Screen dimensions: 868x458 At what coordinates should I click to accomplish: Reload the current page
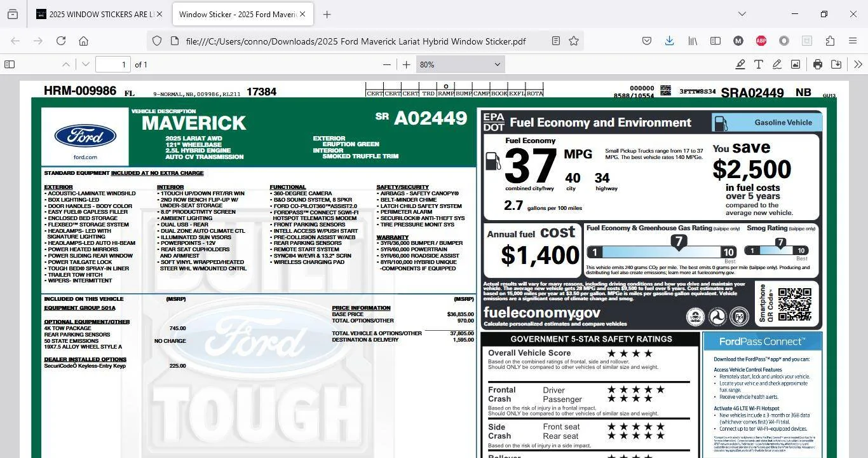click(x=61, y=41)
